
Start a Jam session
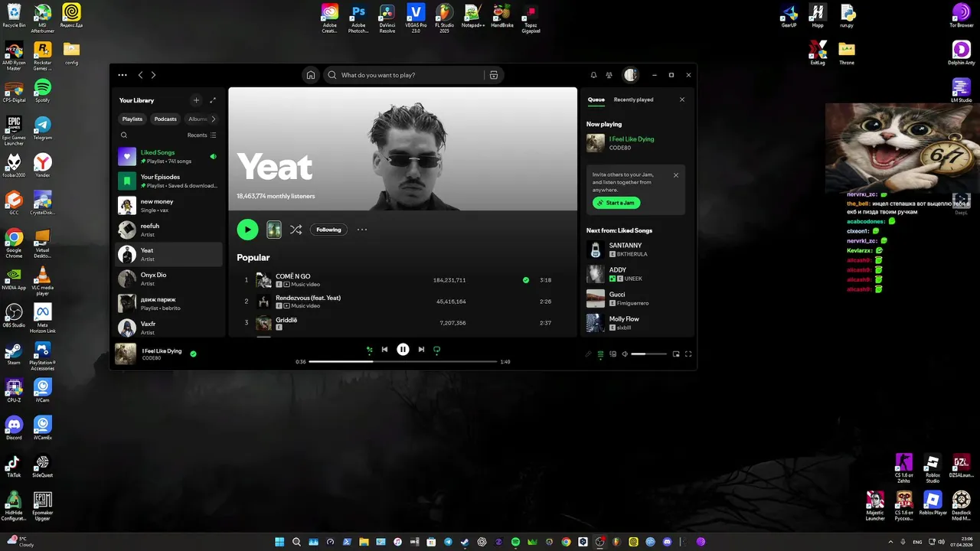point(616,203)
